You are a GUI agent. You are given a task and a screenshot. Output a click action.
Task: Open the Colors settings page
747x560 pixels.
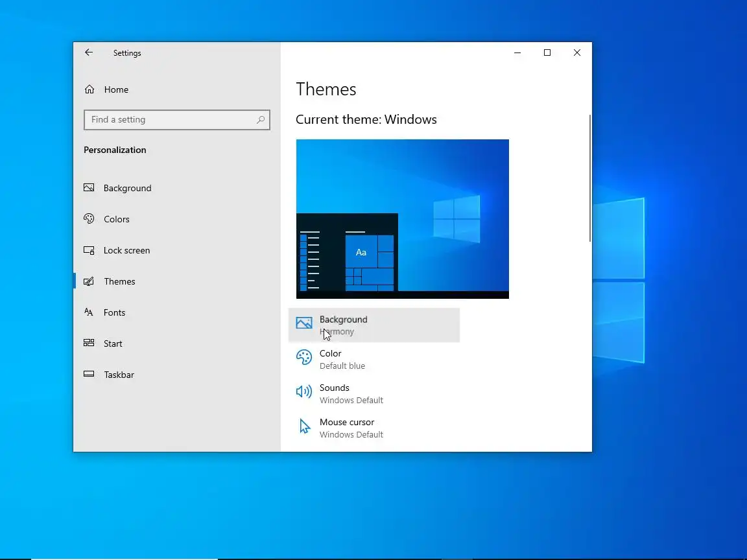[x=177, y=219]
